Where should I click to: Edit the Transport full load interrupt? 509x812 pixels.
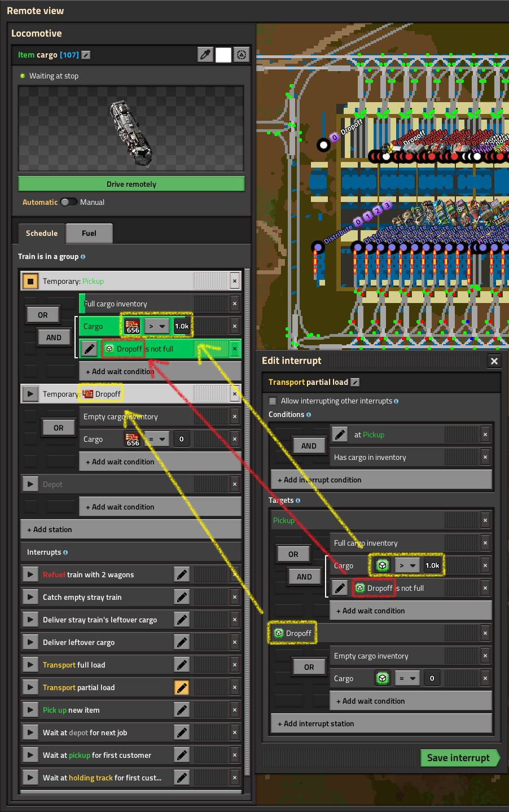182,665
